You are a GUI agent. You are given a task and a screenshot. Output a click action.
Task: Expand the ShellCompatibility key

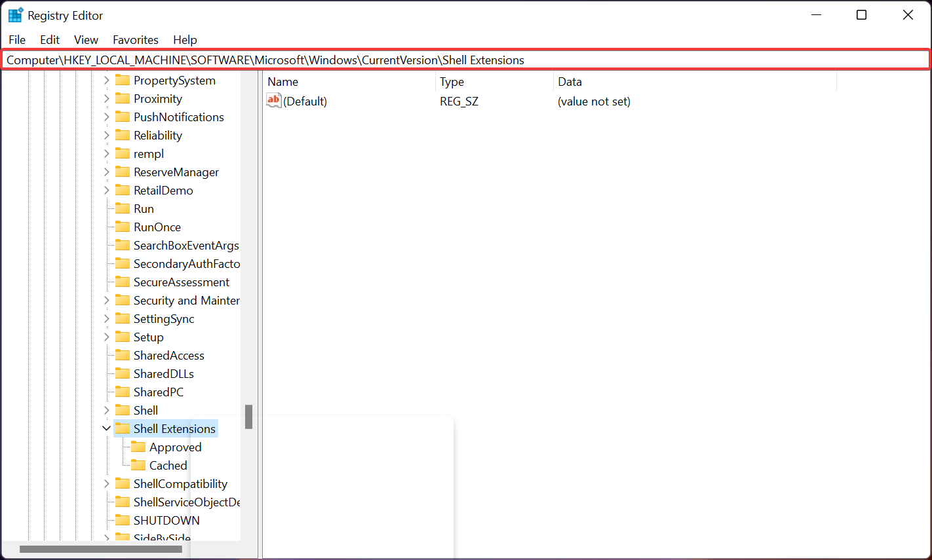[x=106, y=483]
